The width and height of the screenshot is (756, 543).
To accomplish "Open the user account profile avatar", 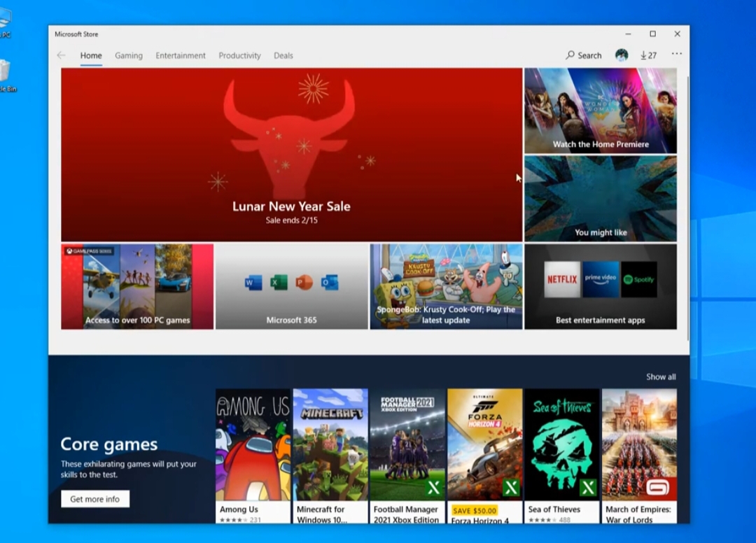I will (x=622, y=55).
